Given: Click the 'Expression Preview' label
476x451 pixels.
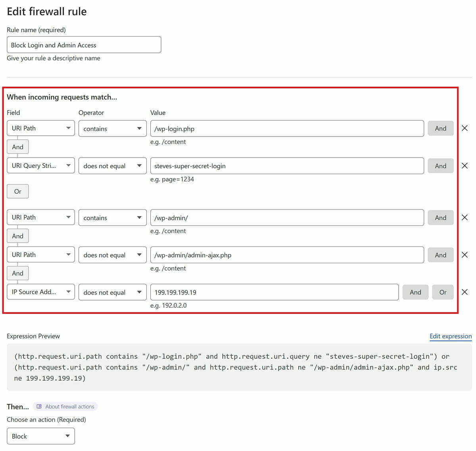Looking at the screenshot, I should click(x=33, y=336).
